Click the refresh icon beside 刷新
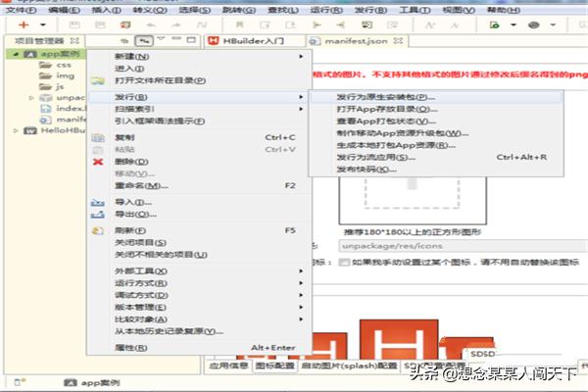Image resolution: width=588 pixels, height=392 pixels. click(x=97, y=230)
